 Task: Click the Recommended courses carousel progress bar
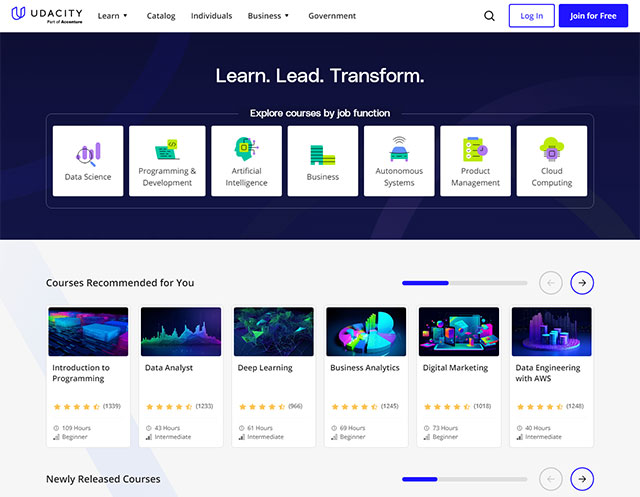point(464,283)
